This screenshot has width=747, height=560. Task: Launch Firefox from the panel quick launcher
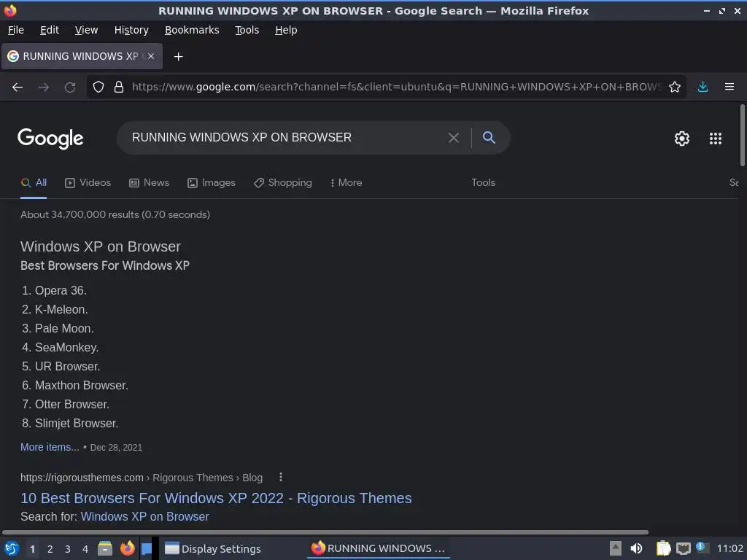pos(127,548)
